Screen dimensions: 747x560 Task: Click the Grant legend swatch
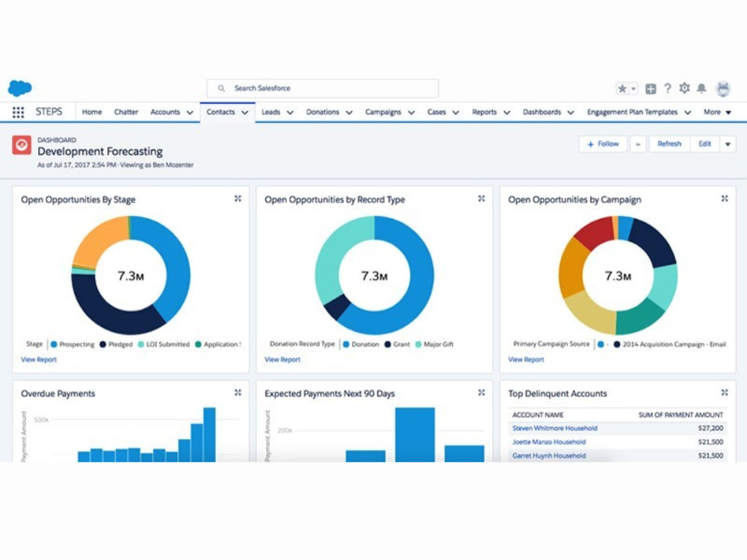[x=388, y=344]
